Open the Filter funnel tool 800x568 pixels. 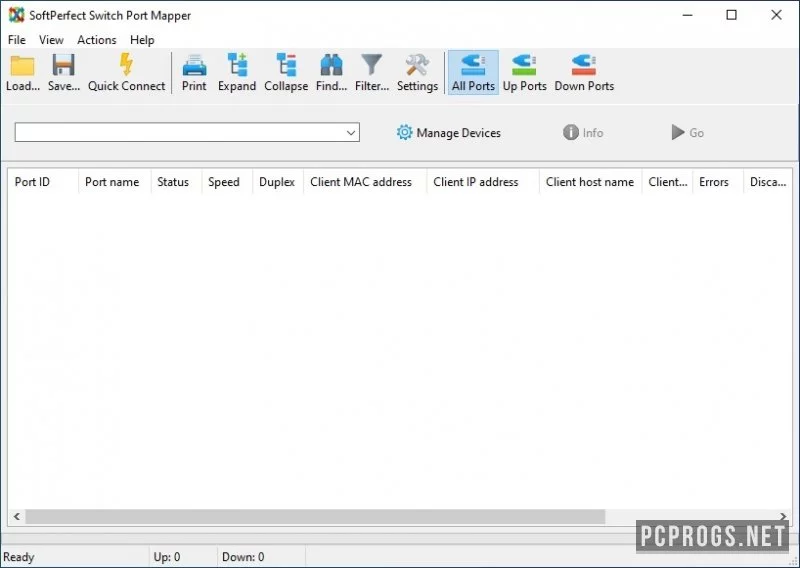372,72
